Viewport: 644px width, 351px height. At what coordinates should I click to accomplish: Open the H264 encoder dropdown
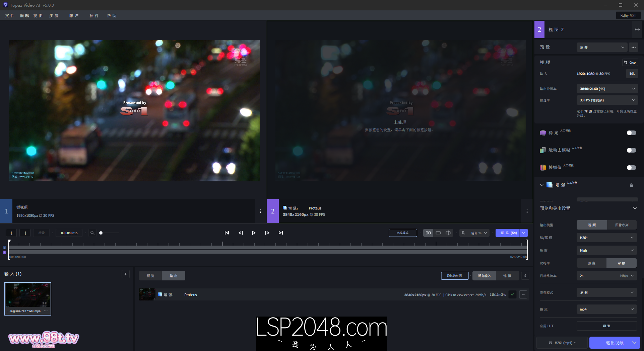tap(606, 238)
